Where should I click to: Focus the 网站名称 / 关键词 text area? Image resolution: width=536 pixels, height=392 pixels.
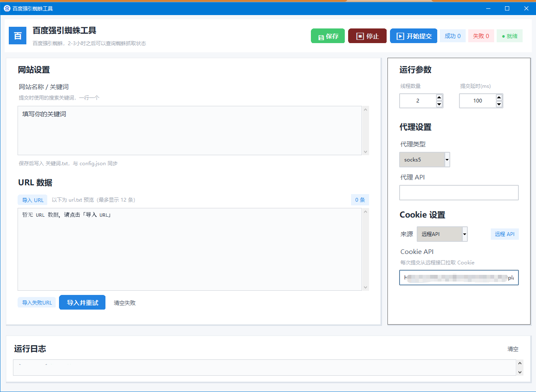pos(190,131)
